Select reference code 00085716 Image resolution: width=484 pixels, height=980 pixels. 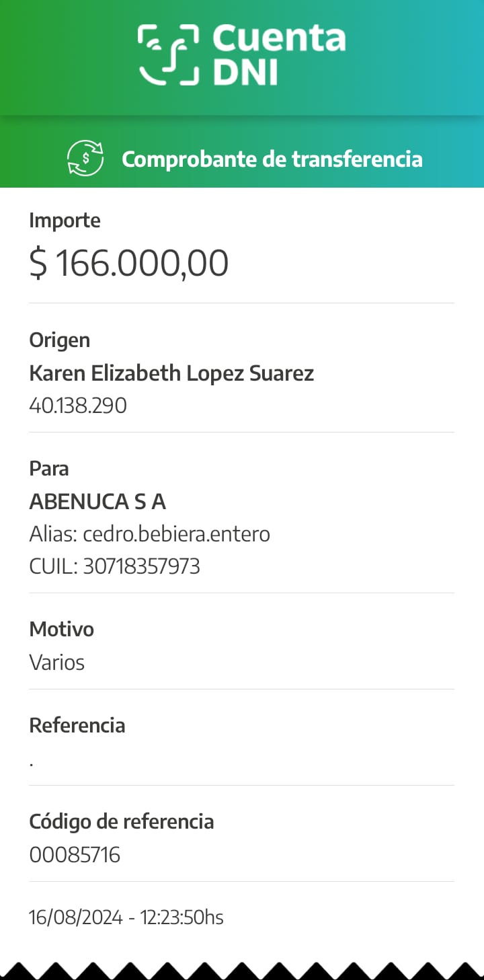tap(75, 855)
